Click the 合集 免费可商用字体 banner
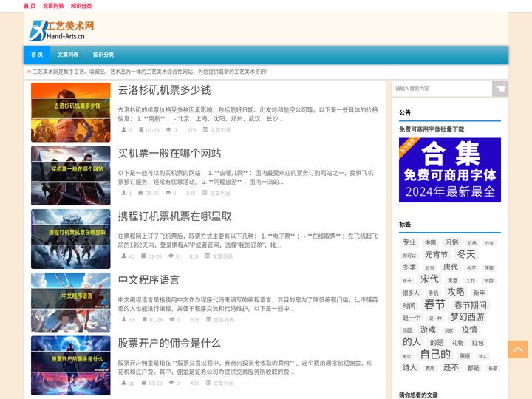This screenshot has width=532, height=399. 450,170
